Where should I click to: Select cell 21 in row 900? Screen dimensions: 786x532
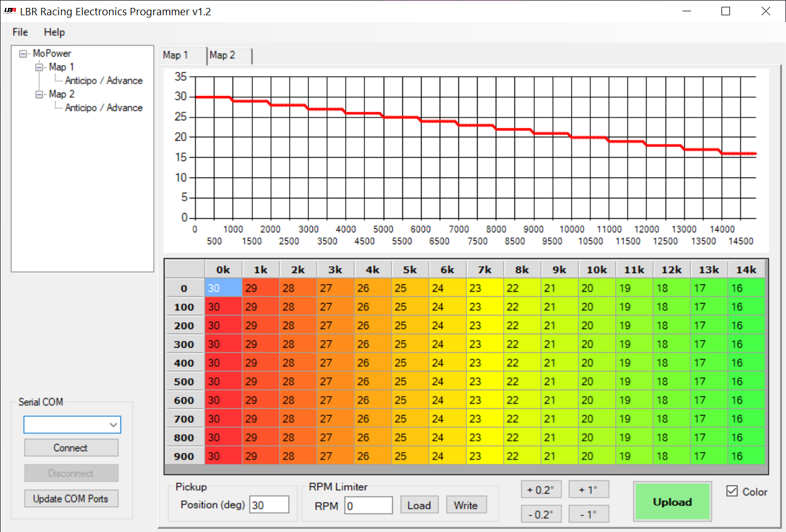(x=560, y=456)
